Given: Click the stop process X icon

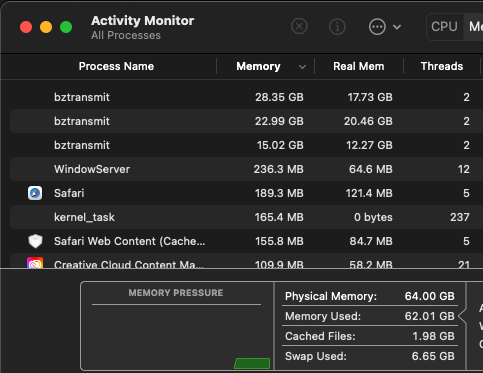Looking at the screenshot, I should (299, 26).
